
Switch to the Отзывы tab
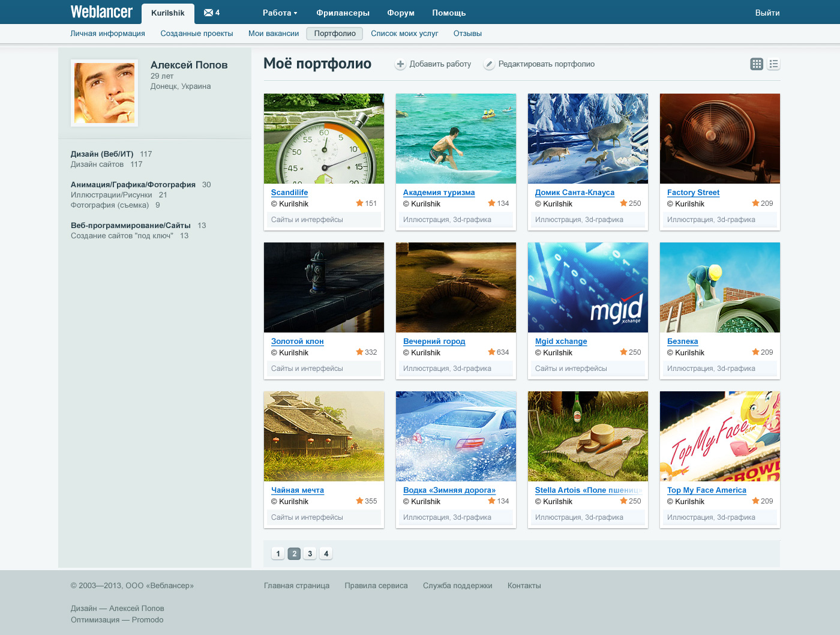click(x=467, y=34)
